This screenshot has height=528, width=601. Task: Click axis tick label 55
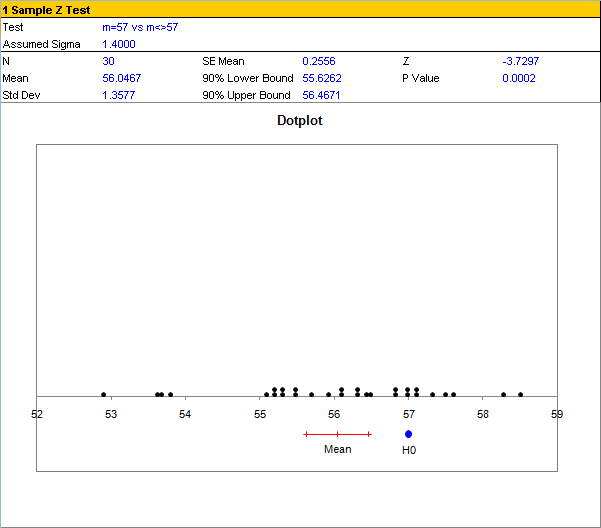point(260,414)
